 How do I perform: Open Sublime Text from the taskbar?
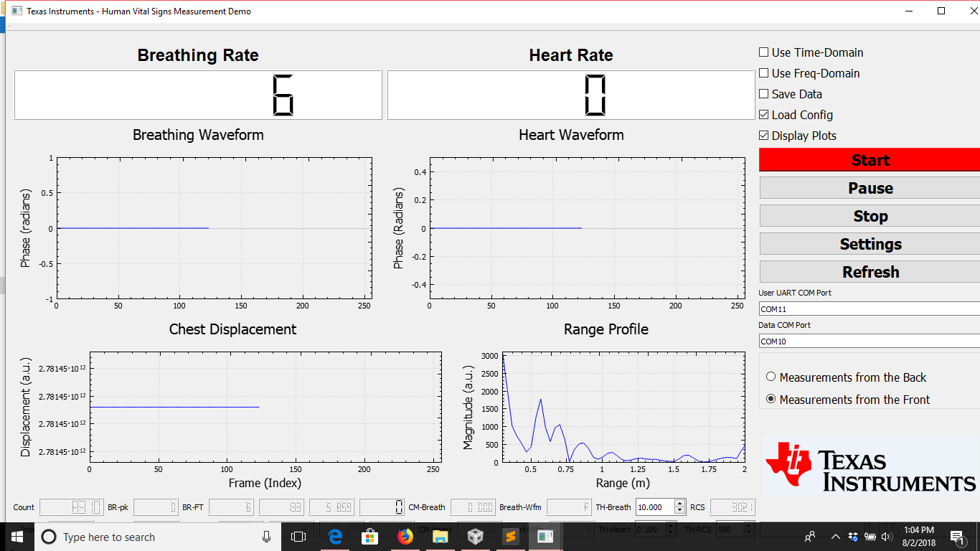(x=510, y=537)
